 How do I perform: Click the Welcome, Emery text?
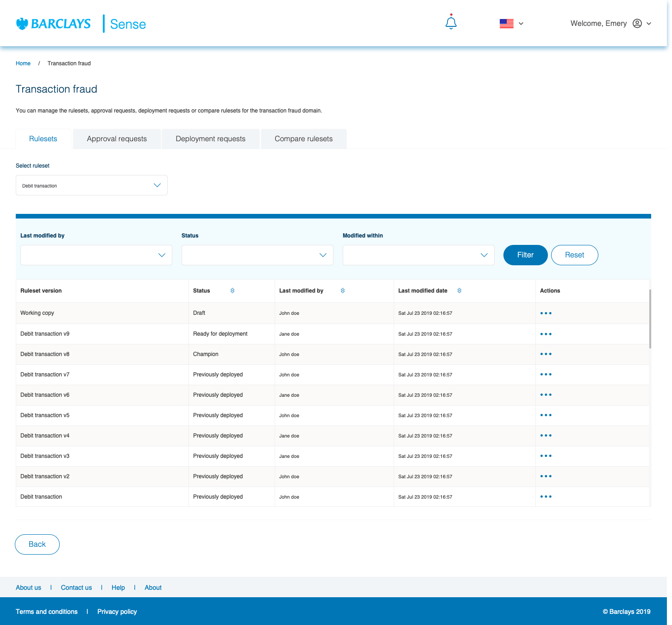click(x=599, y=24)
